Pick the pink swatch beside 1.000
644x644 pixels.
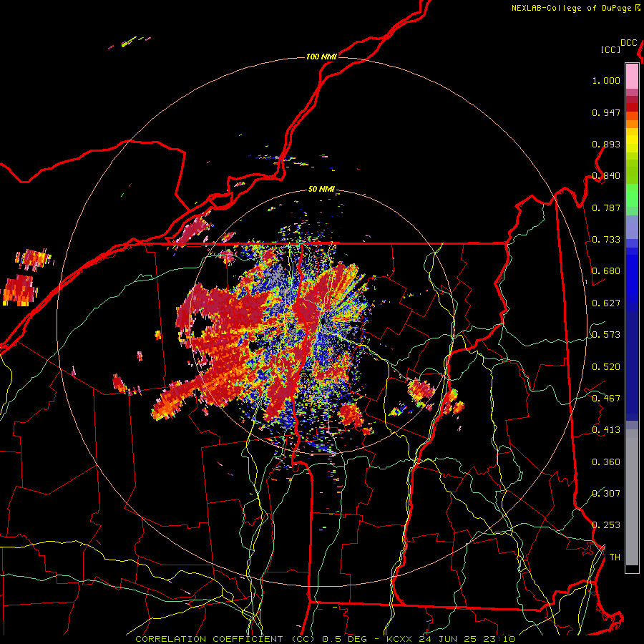[x=632, y=77]
